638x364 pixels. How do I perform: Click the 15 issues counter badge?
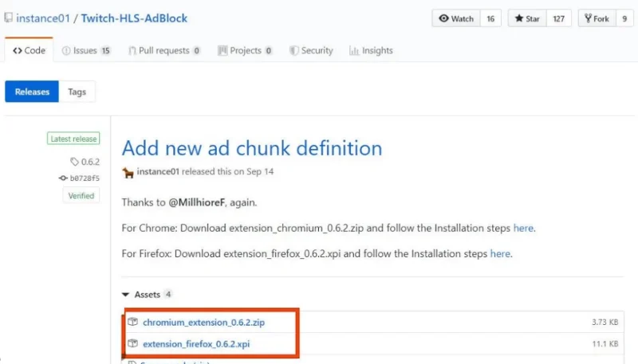click(106, 51)
